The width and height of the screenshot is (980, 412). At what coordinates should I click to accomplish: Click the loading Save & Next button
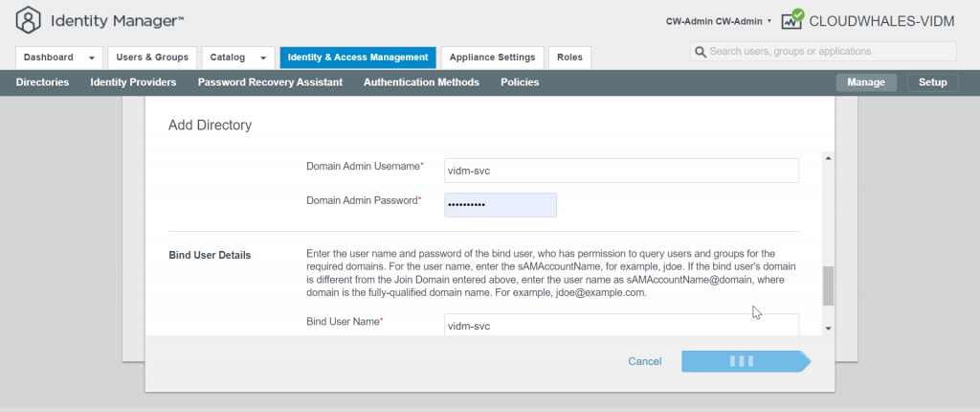tap(746, 361)
